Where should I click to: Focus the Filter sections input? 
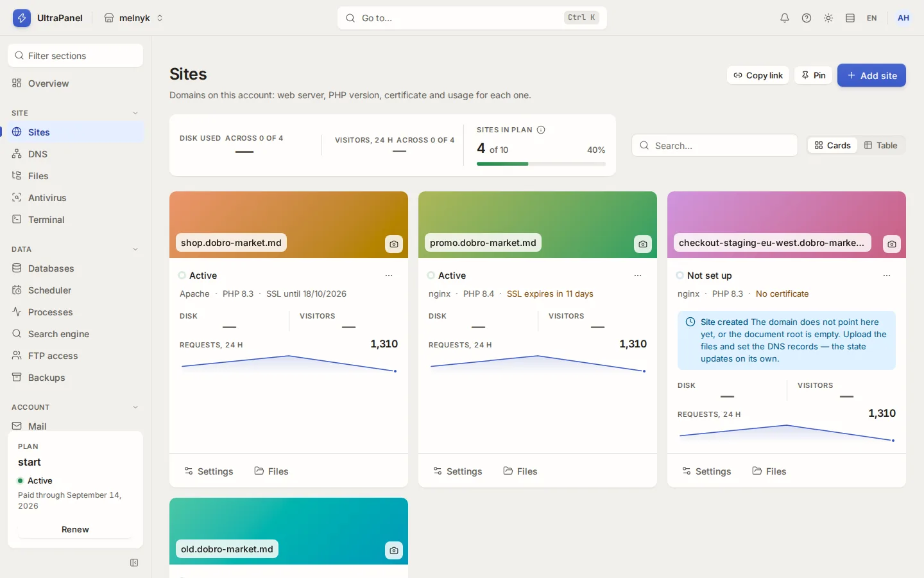pyautogui.click(x=76, y=55)
